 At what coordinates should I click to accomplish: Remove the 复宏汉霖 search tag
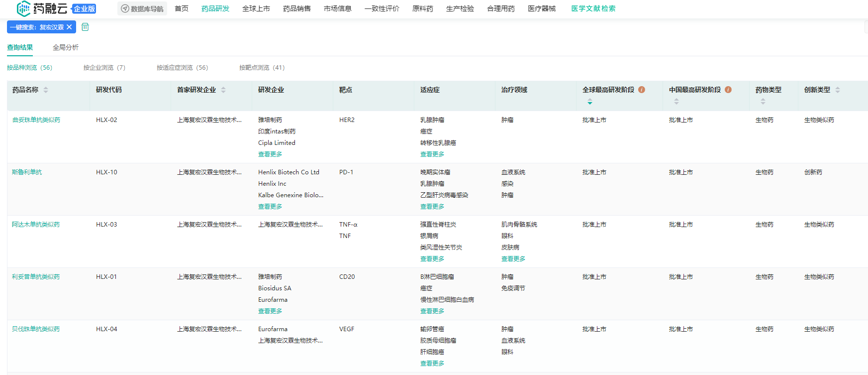pos(69,27)
